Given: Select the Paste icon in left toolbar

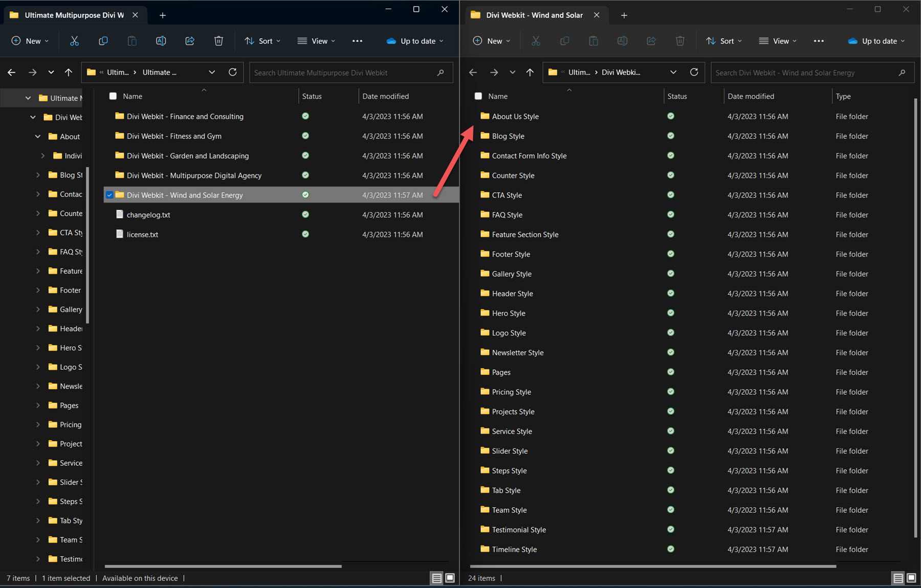Looking at the screenshot, I should coord(132,41).
